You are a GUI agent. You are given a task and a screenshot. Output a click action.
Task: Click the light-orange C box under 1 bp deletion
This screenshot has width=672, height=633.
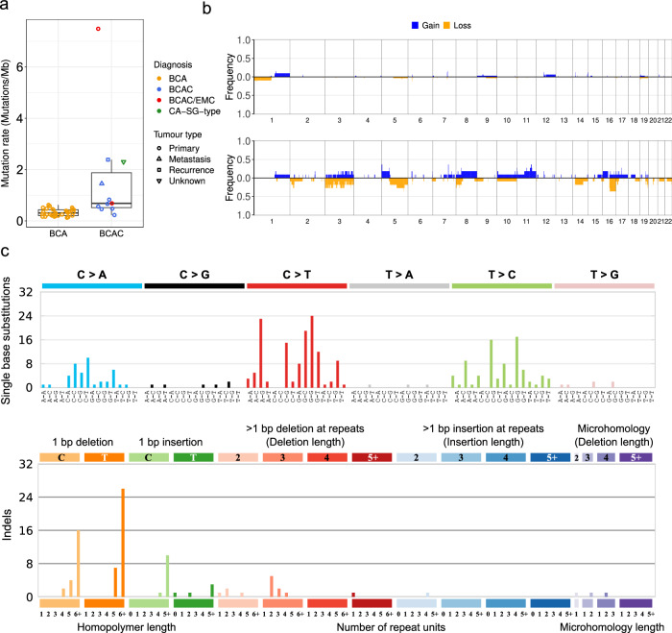60,457
